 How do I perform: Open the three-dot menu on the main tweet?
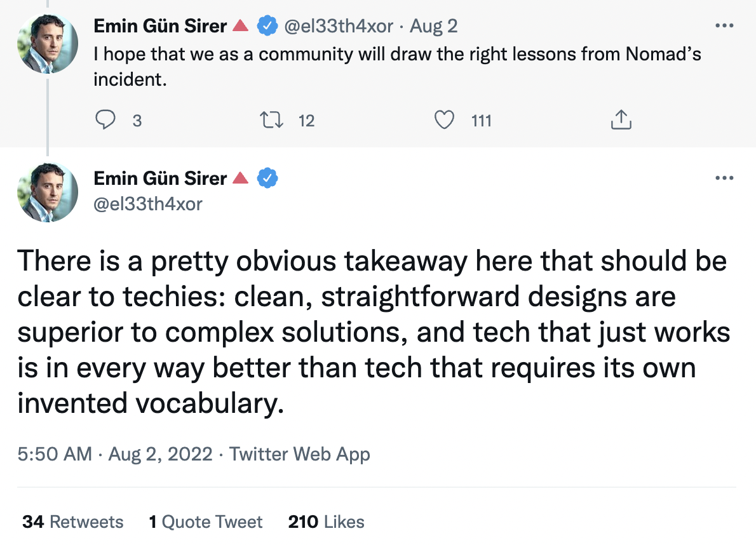tap(724, 178)
